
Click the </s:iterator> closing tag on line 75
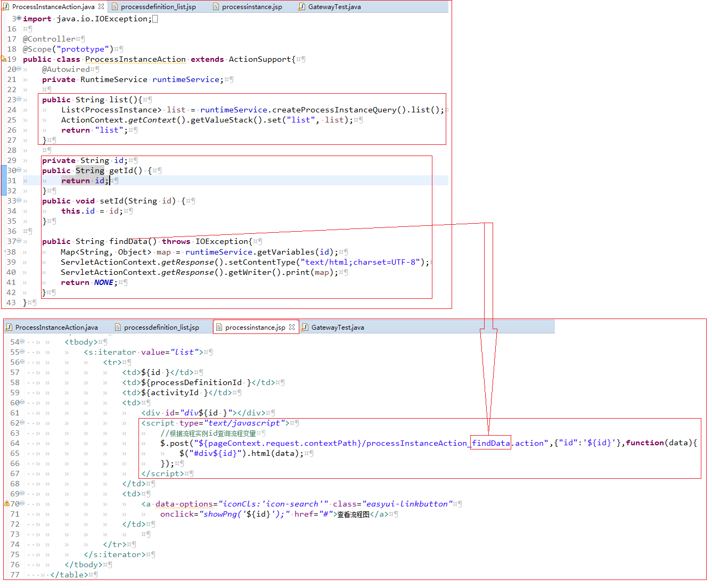click(x=114, y=554)
